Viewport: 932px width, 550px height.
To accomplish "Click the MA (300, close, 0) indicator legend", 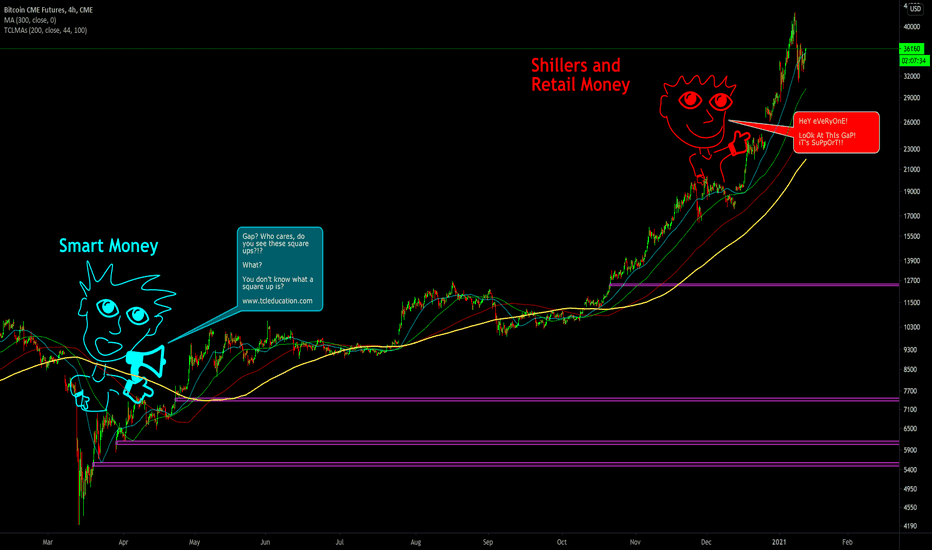I will click(x=30, y=20).
